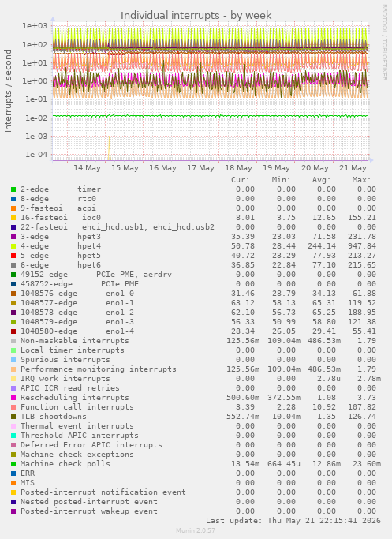Screen dimensions: 392x539
Task: Select the Function call interrupts legend label
Action: point(77,407)
